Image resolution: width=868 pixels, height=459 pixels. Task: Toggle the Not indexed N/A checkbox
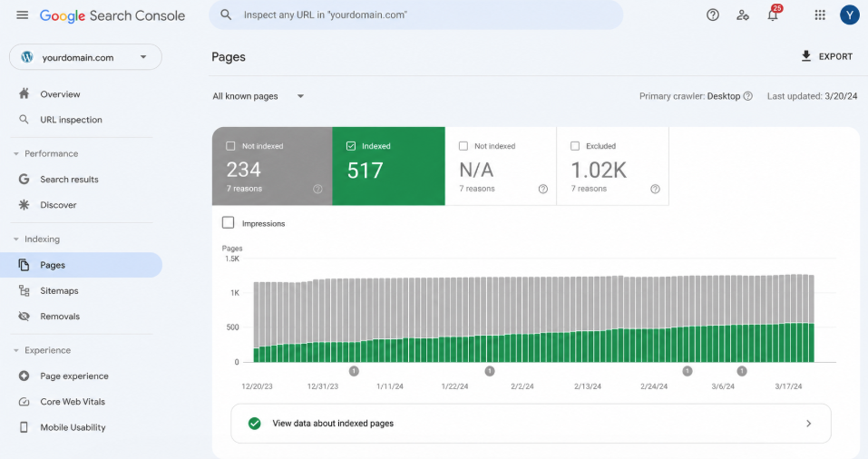(463, 146)
